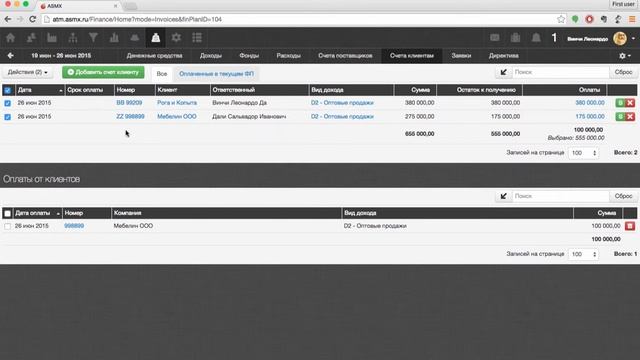The height and width of the screenshot is (360, 640).
Task: Open the bar chart icon in top navigation
Action: pyautogui.click(x=114, y=38)
